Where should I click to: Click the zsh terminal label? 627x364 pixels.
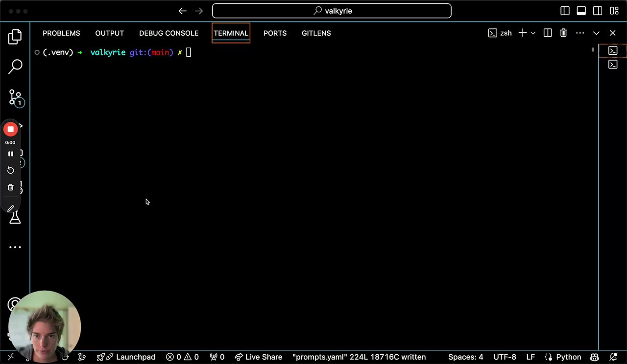coord(500,33)
